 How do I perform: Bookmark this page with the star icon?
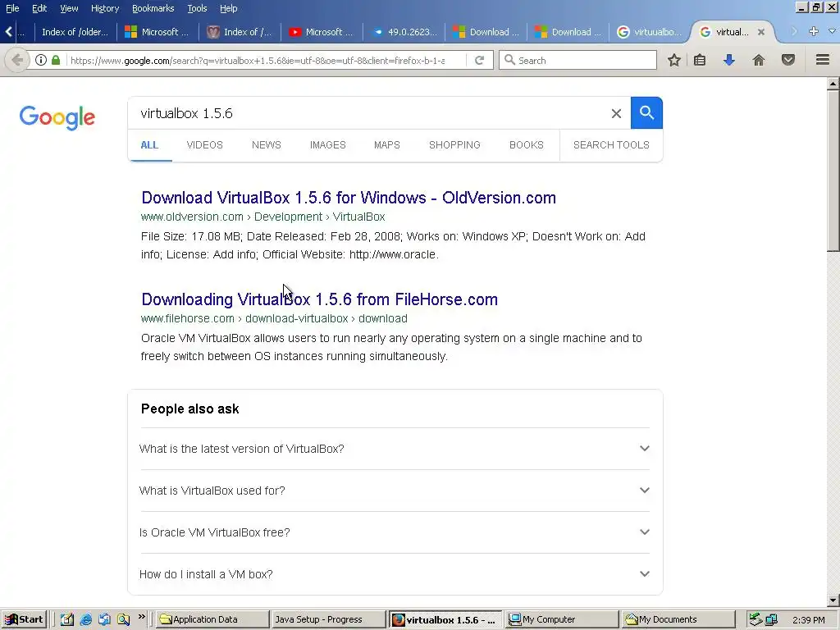(x=674, y=60)
